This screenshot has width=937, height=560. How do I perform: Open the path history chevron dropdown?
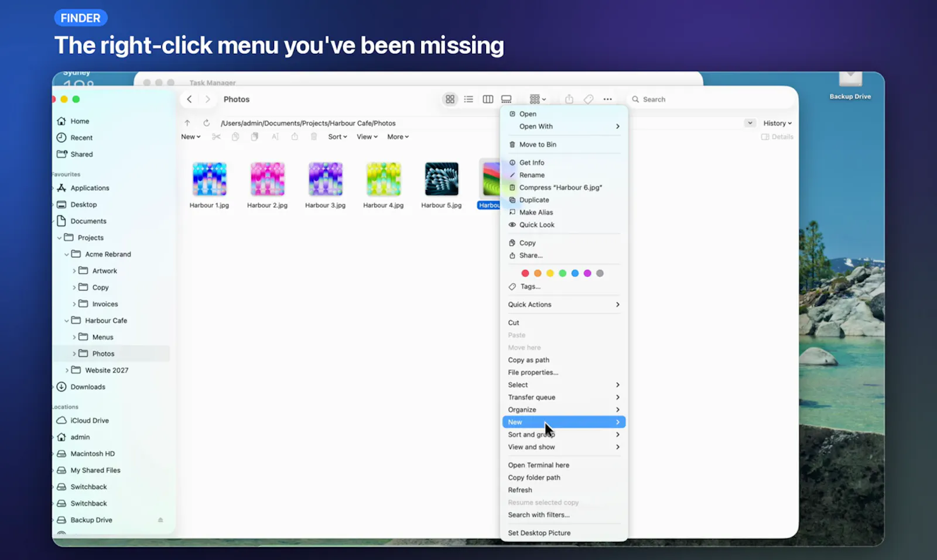(x=750, y=123)
